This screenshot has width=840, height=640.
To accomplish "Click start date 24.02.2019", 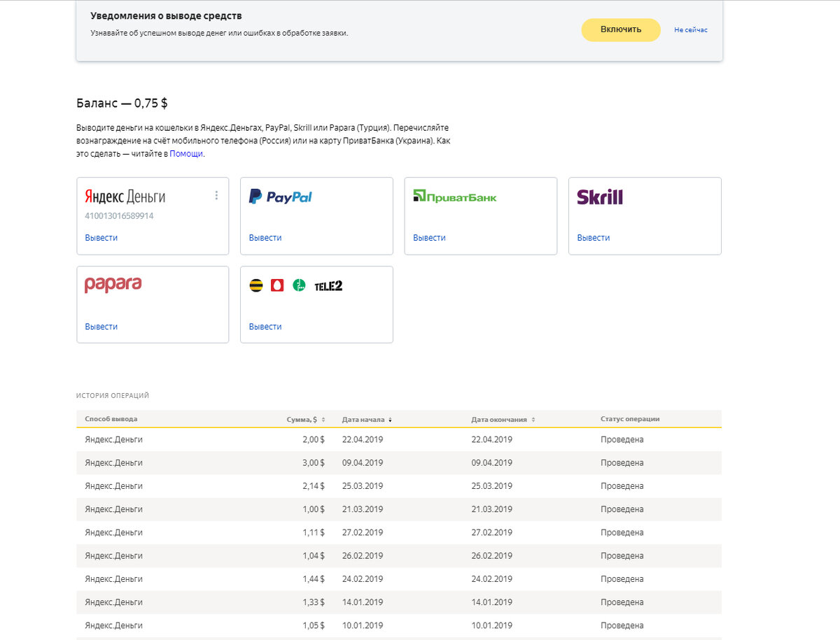I will click(x=363, y=579).
